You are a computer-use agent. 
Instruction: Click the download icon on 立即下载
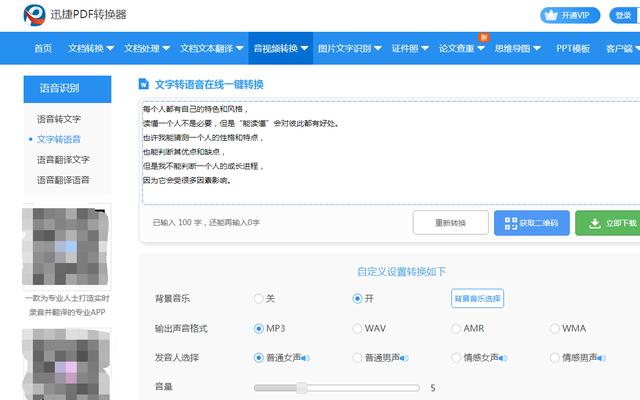[x=594, y=223]
